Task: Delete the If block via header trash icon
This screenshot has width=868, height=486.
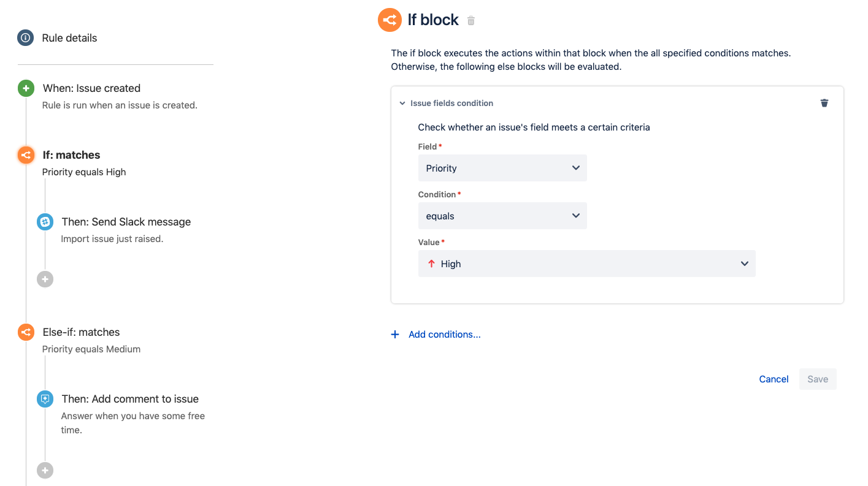Action: 471,21
